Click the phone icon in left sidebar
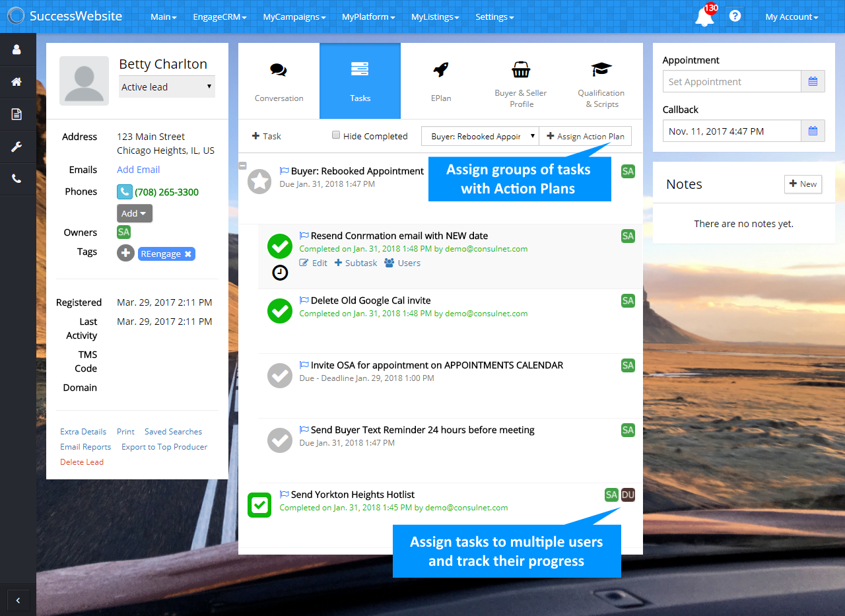 (x=17, y=179)
